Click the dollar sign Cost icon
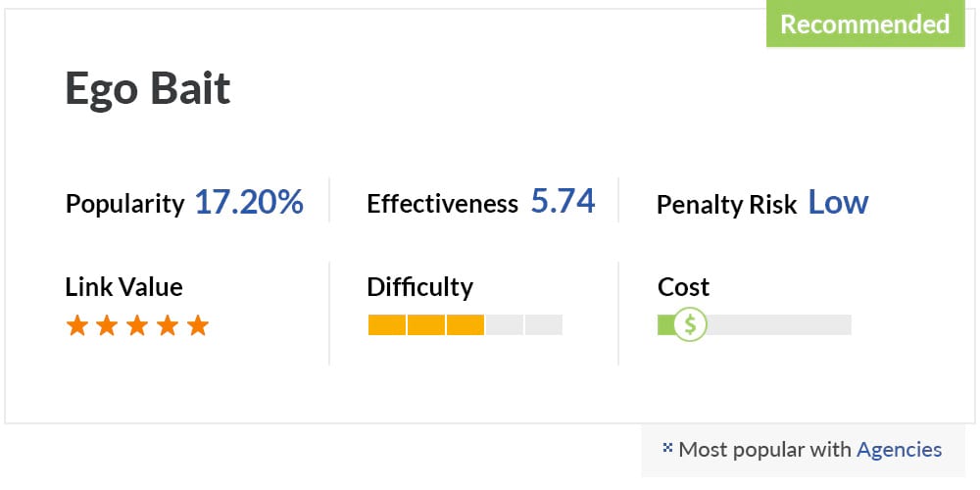 click(x=690, y=324)
